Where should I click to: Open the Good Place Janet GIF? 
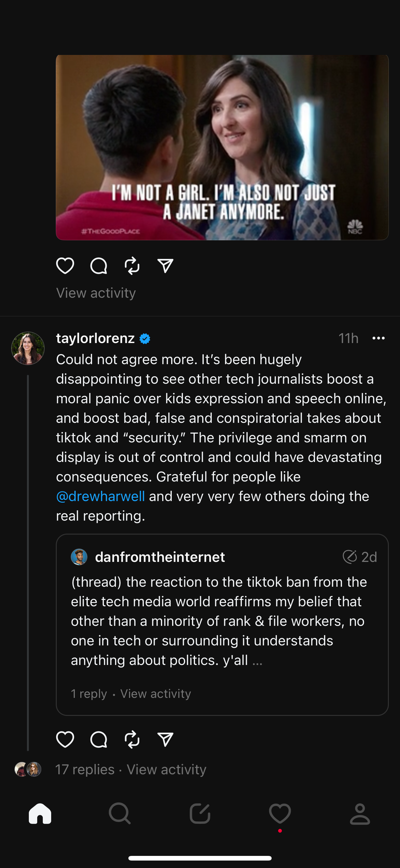coord(222,147)
